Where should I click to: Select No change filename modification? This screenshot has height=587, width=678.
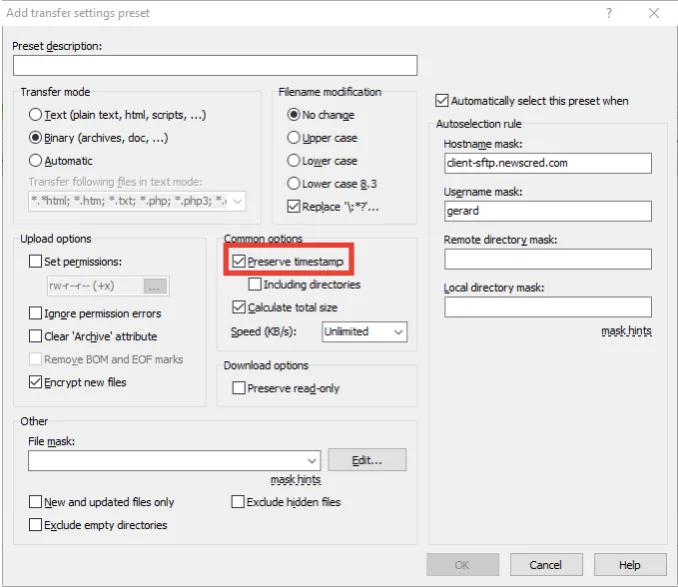[293, 115]
